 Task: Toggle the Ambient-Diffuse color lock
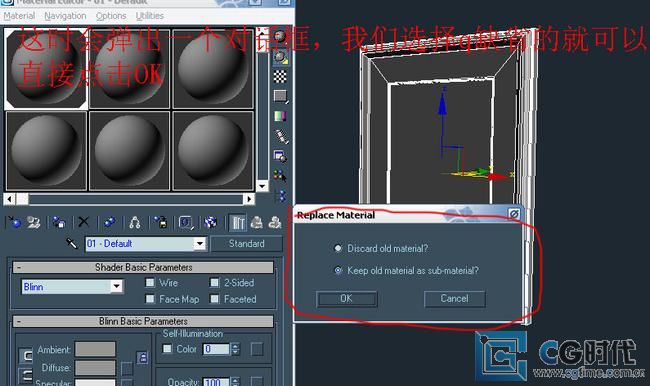(x=142, y=357)
